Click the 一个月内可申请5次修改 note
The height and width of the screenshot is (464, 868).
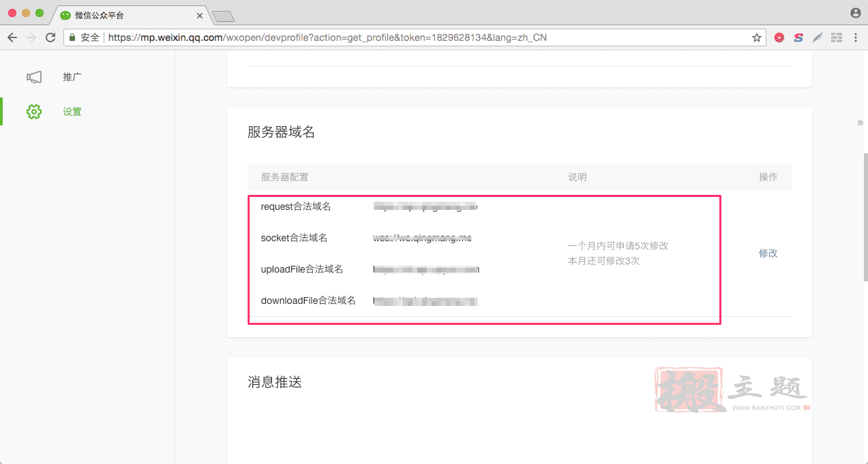pos(618,245)
